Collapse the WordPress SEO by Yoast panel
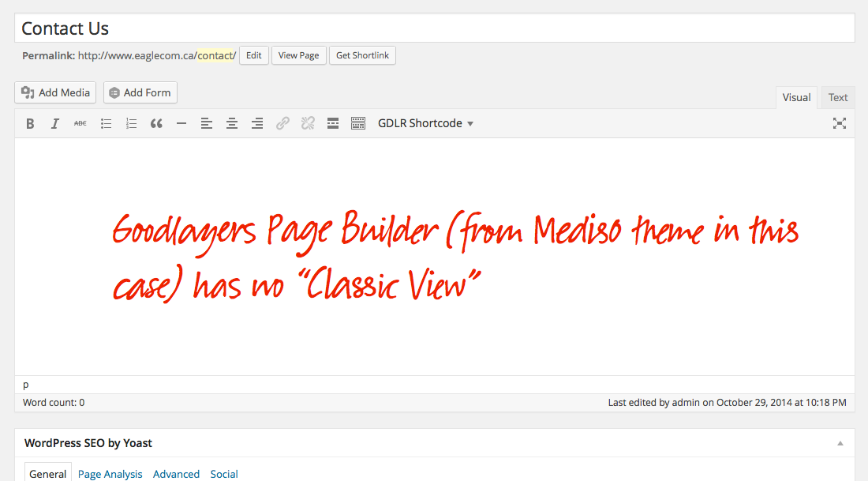Image resolution: width=868 pixels, height=481 pixels. (x=840, y=443)
